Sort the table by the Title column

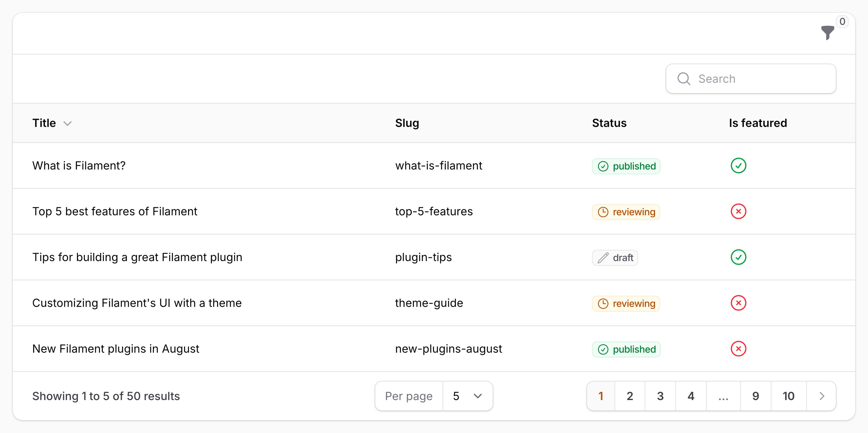point(52,123)
